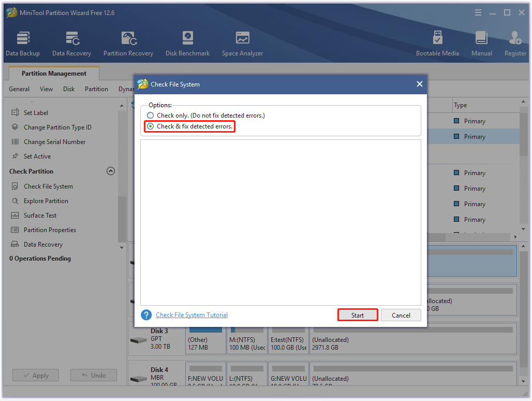This screenshot has width=532, height=401.
Task: Click the first Primary row in Type column
Action: (475, 121)
